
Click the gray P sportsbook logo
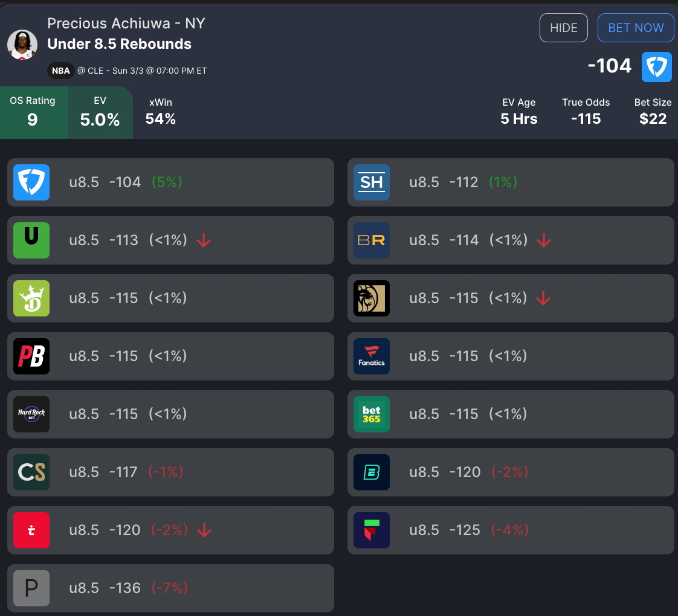(x=31, y=588)
